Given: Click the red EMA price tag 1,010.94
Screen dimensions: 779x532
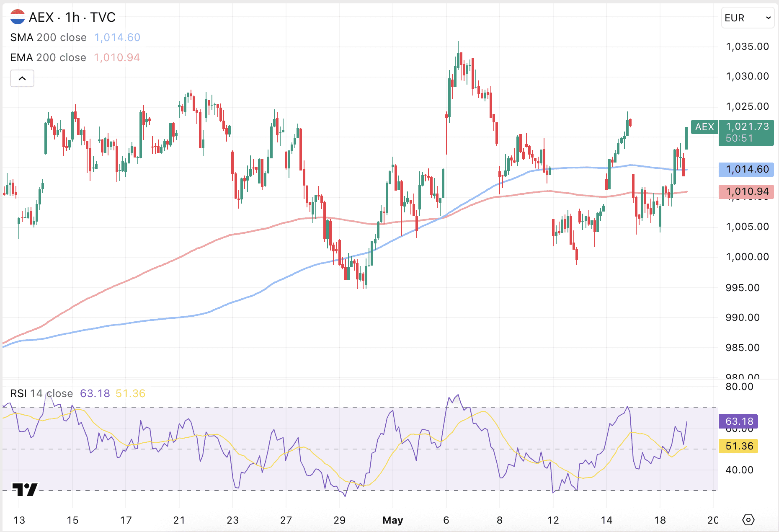Looking at the screenshot, I should click(746, 191).
